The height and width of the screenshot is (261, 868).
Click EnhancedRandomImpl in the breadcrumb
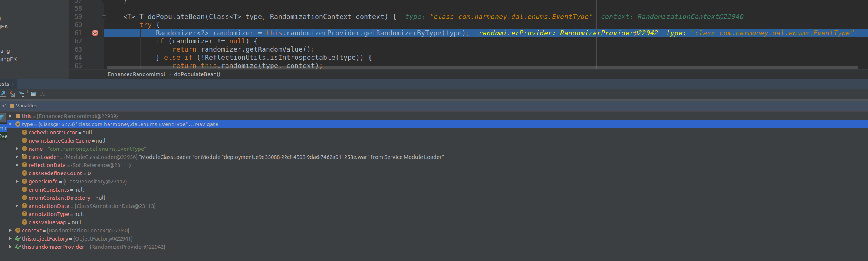click(x=136, y=74)
